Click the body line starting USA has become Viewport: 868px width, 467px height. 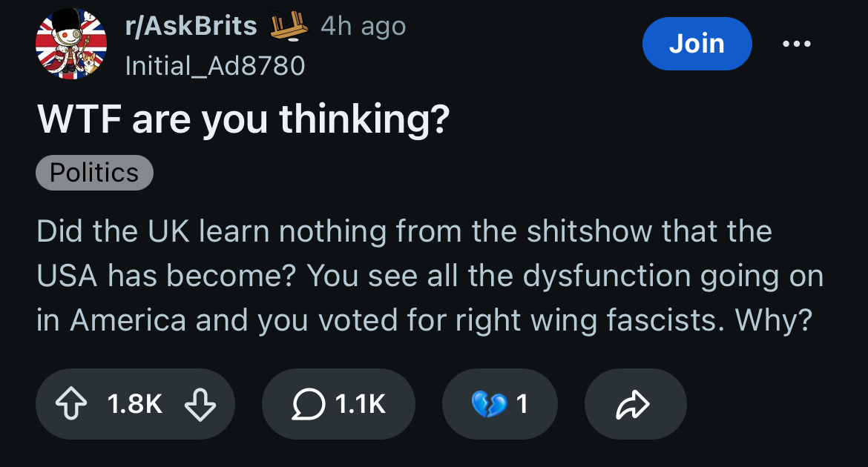pyautogui.click(x=430, y=276)
